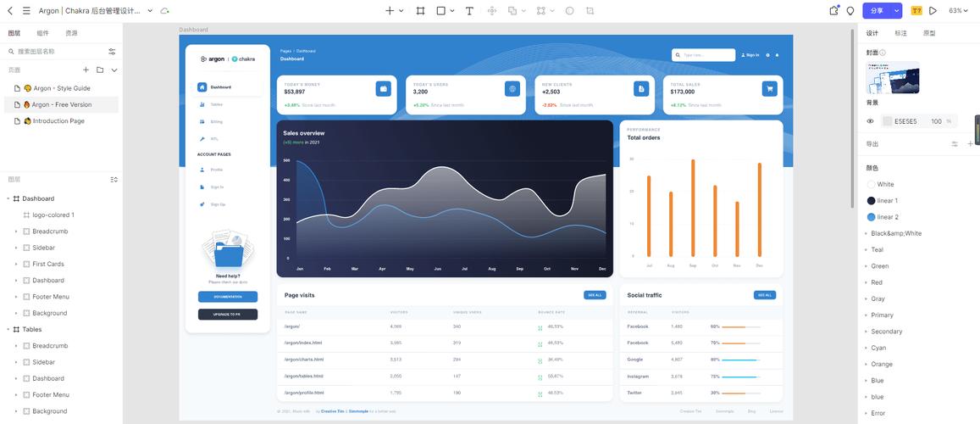Open the hamburger main menu
This screenshot has width=980, height=424.
click(x=26, y=11)
